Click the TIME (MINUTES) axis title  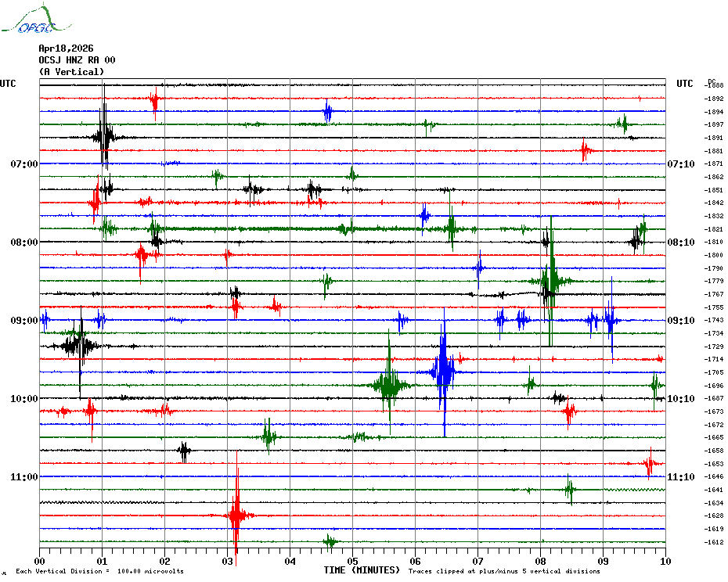tap(362, 570)
